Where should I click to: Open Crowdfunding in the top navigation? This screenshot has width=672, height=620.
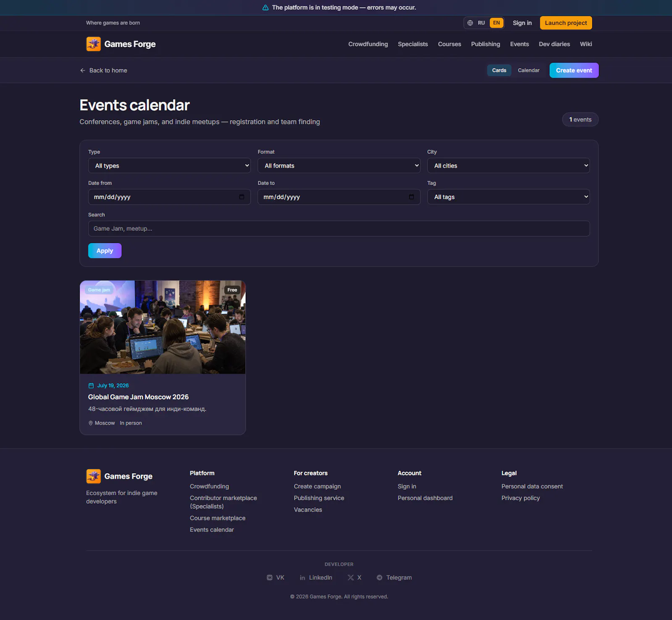click(368, 44)
